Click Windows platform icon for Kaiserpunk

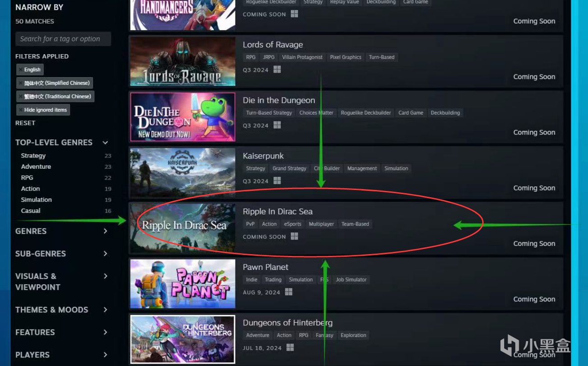[277, 181]
